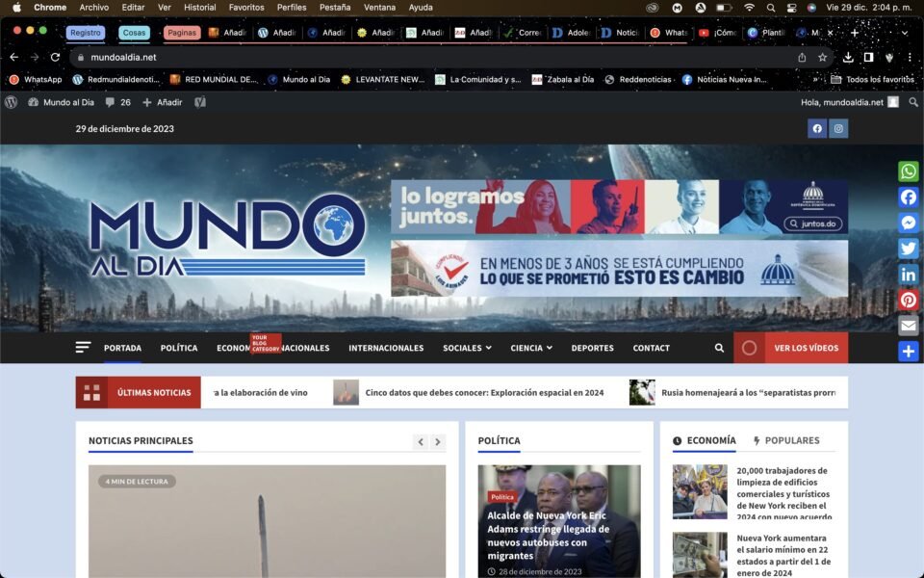Viewport: 924px width, 578px height.
Task: Open Hola, mundoaldia.net account menu
Action: (x=849, y=102)
